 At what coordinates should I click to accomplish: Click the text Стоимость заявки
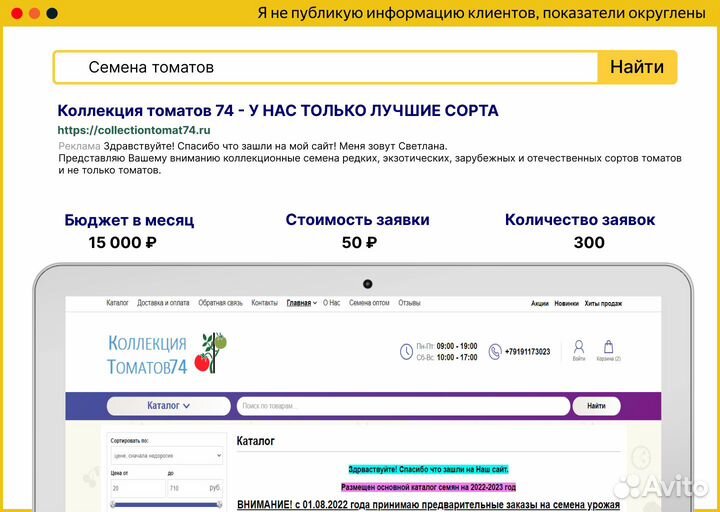tap(358, 219)
